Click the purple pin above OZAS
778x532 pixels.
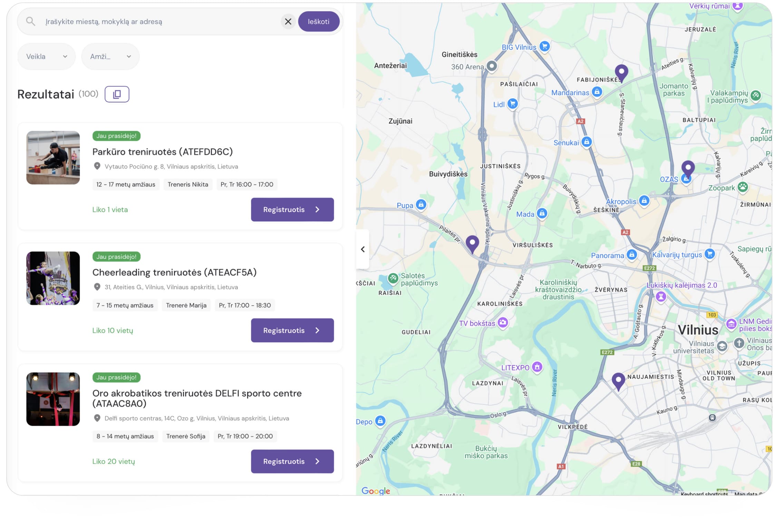tap(688, 168)
